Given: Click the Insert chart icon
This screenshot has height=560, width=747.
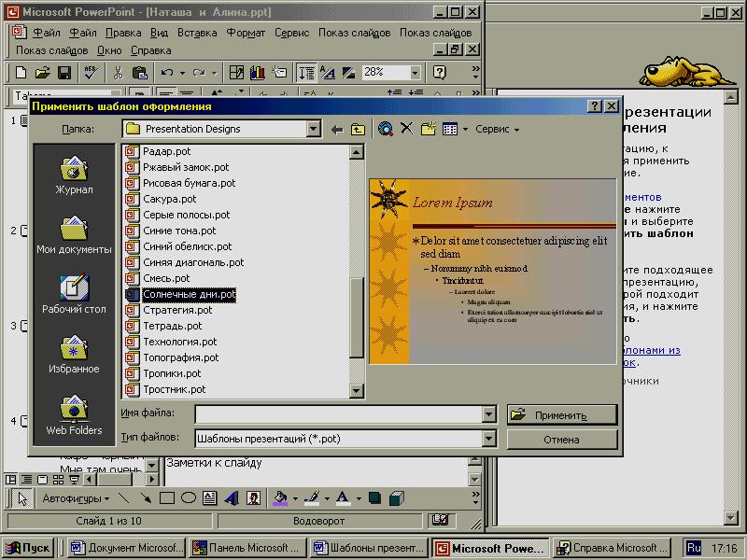Looking at the screenshot, I should tap(258, 73).
